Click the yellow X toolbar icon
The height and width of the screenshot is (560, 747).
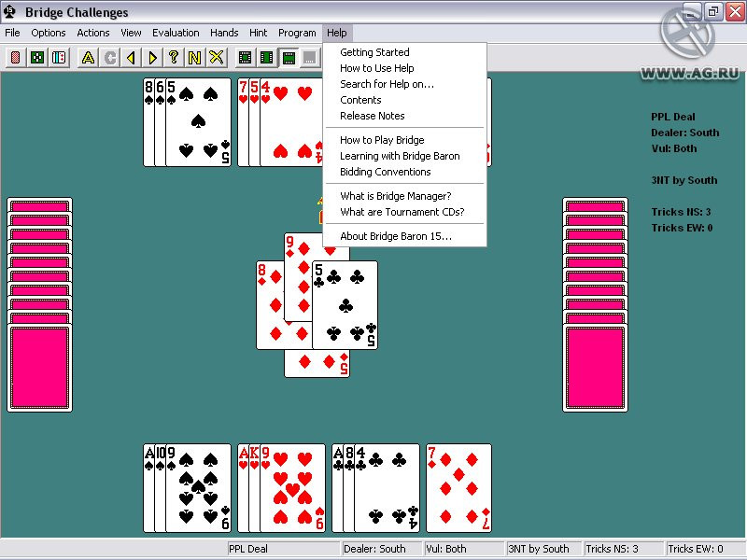217,58
